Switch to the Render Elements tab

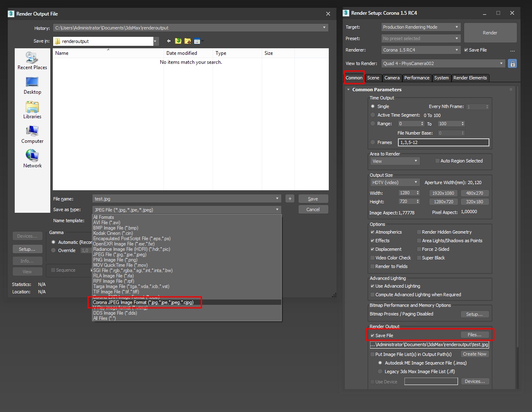(470, 78)
